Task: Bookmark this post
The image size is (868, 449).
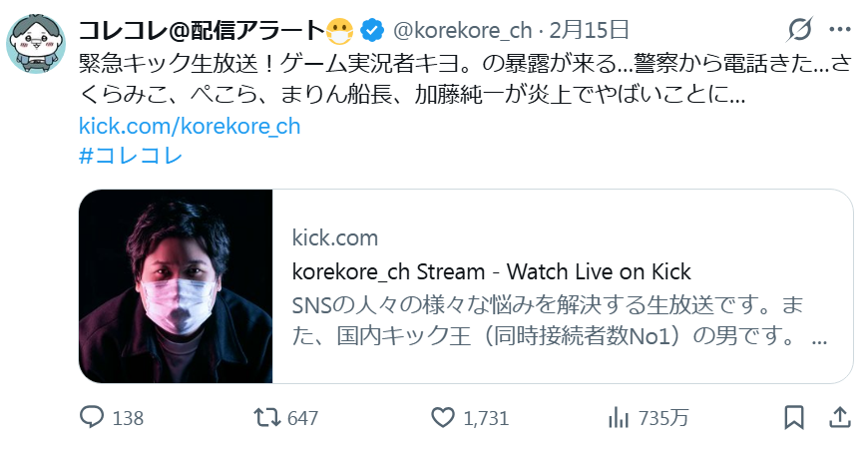Action: [x=794, y=417]
